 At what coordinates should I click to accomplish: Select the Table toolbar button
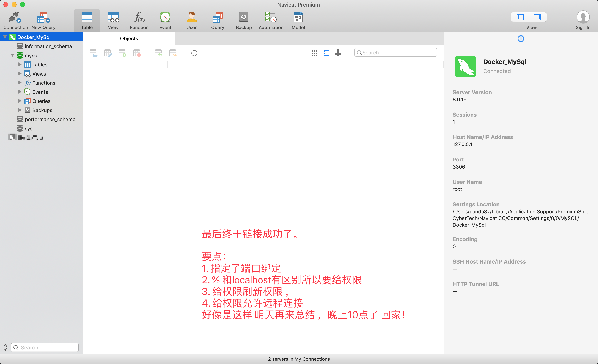[x=87, y=21]
